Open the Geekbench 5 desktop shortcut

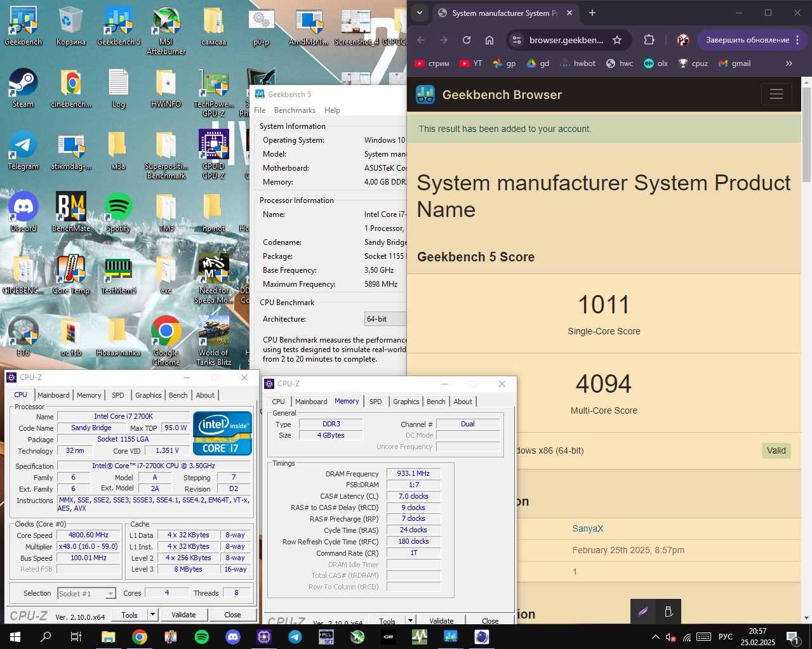119,25
